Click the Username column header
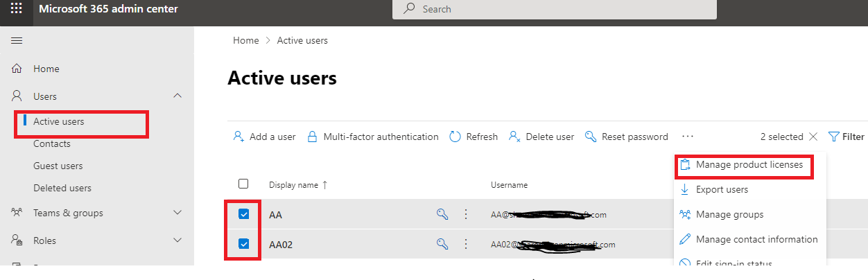Screen dimensions: 868x280 pos(510,185)
